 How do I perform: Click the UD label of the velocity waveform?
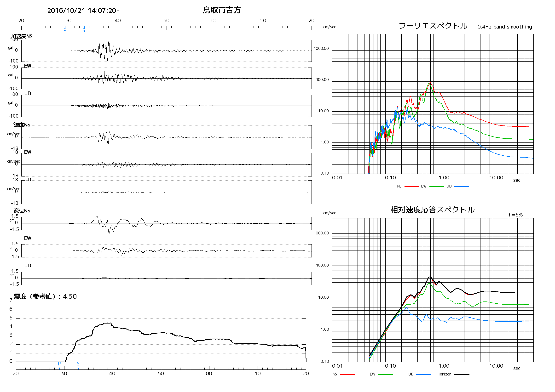click(28, 180)
